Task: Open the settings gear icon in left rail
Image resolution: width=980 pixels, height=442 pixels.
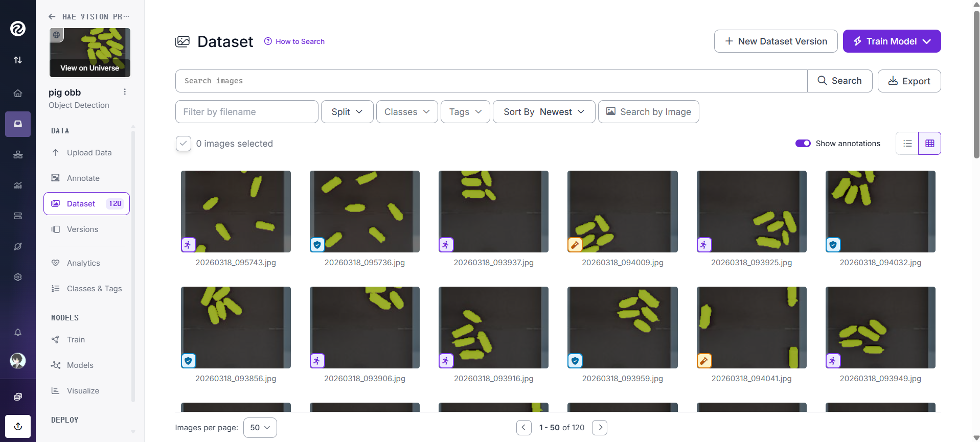Action: coord(18,277)
